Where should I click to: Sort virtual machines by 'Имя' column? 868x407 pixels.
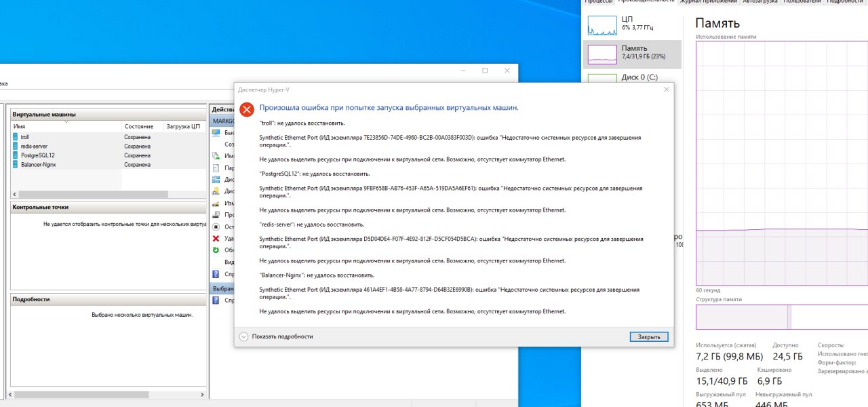coord(66,126)
